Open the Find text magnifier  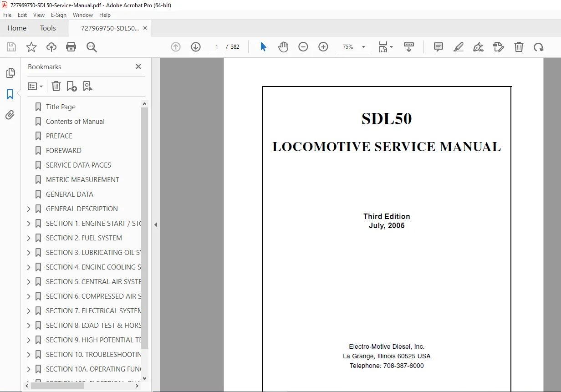[92, 47]
